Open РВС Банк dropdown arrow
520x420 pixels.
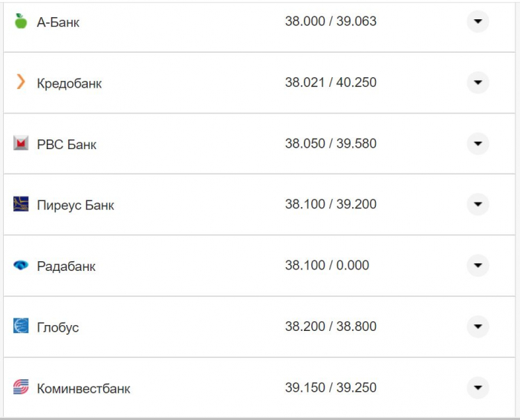(x=478, y=143)
